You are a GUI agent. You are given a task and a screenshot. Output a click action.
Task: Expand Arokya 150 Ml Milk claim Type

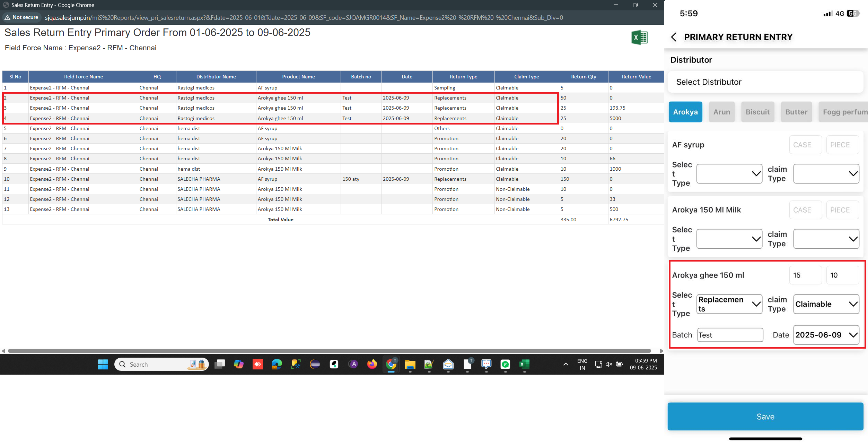pos(826,239)
